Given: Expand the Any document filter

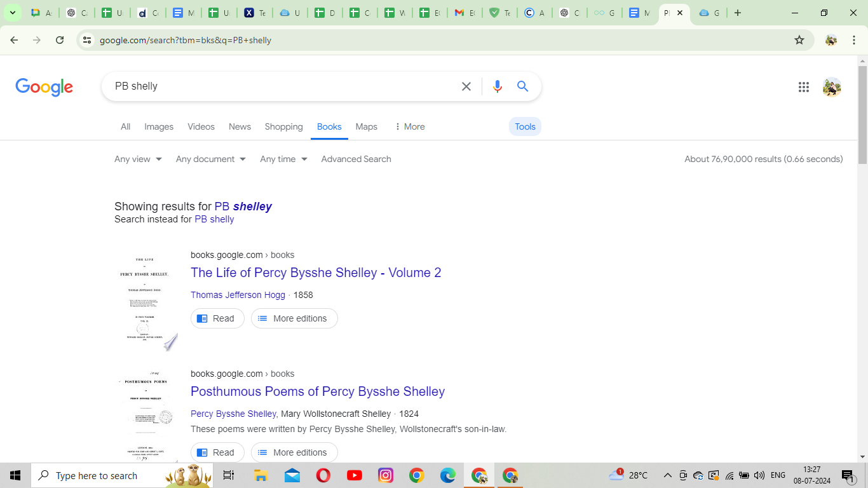Looking at the screenshot, I should (x=211, y=159).
